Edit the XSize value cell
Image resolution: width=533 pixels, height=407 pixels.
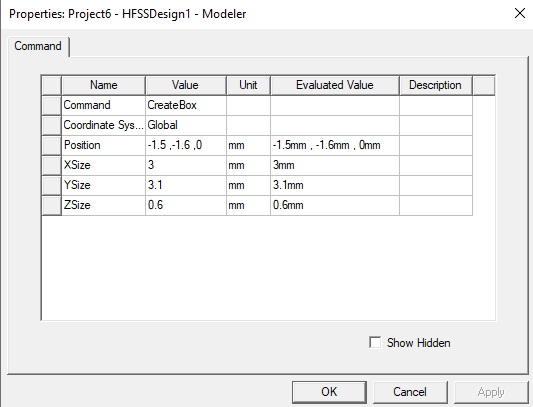click(186, 165)
